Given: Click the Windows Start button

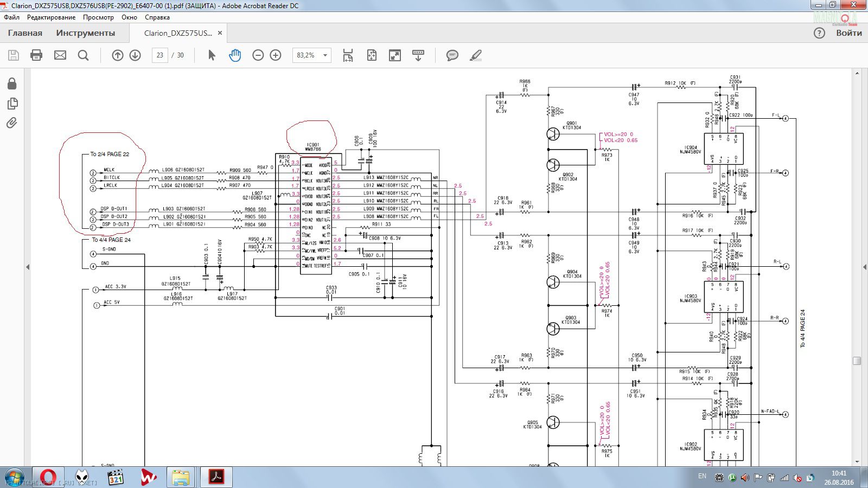Looking at the screenshot, I should [14, 477].
